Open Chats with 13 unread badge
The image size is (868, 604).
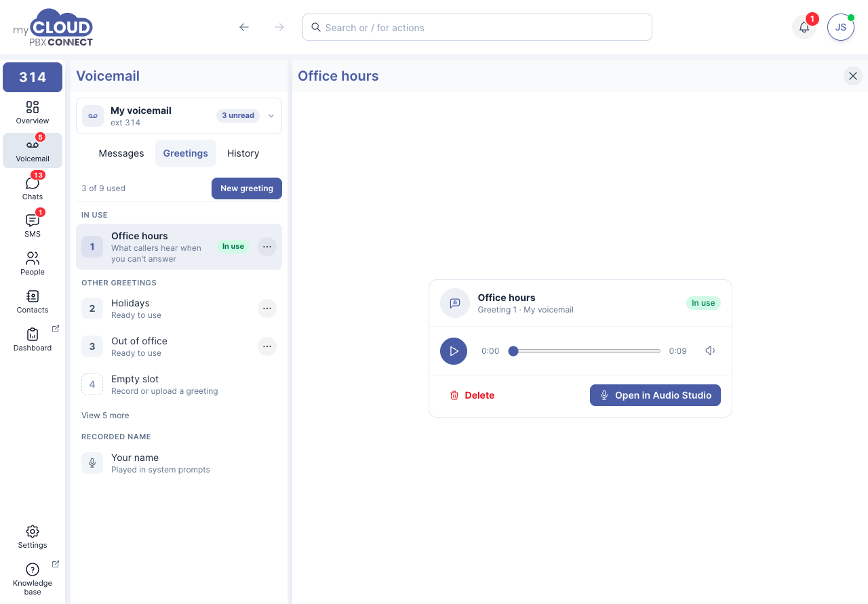click(33, 188)
